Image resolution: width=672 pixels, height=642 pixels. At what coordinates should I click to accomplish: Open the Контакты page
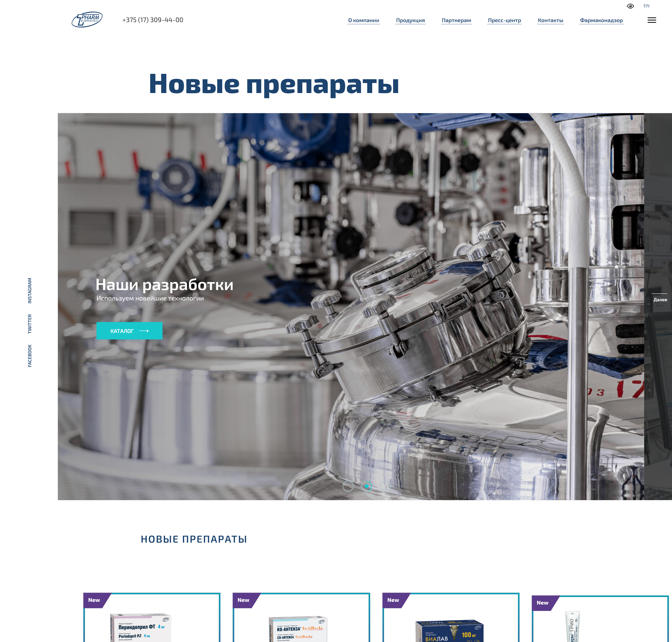point(550,21)
